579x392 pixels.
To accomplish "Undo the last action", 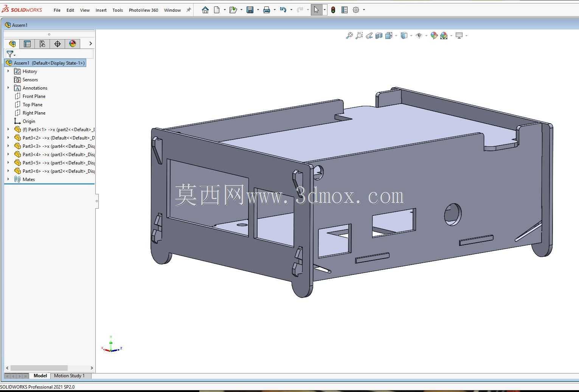I will tap(283, 10).
